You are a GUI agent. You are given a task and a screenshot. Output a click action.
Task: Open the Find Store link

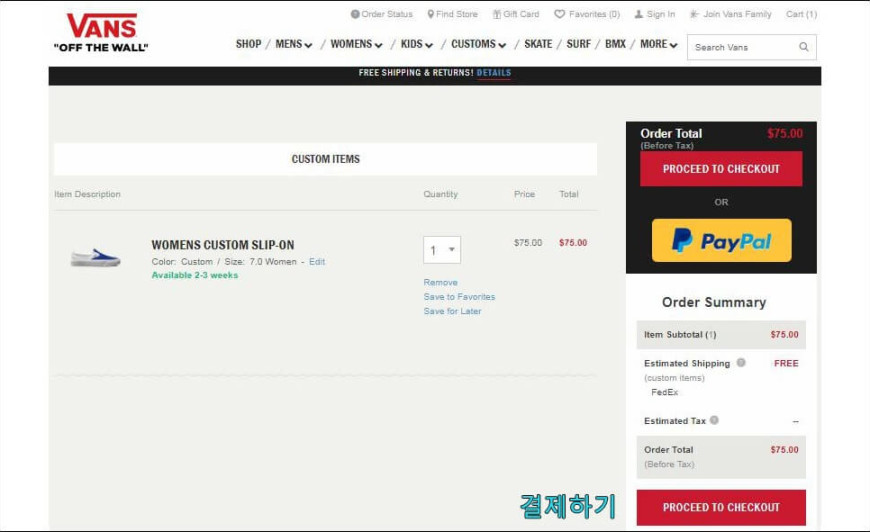coord(457,14)
